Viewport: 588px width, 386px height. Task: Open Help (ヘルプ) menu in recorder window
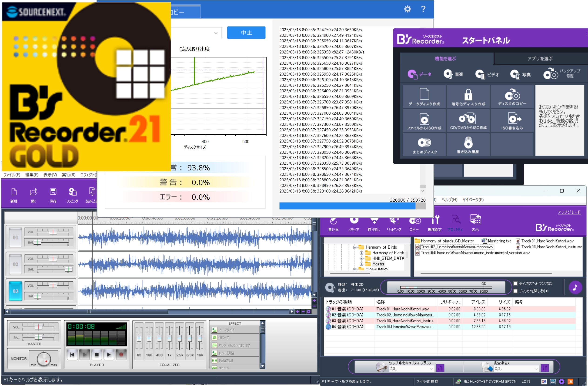click(x=449, y=200)
